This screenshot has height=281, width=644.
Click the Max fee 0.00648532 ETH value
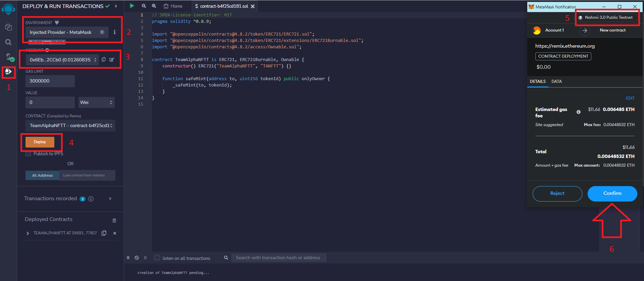619,125
